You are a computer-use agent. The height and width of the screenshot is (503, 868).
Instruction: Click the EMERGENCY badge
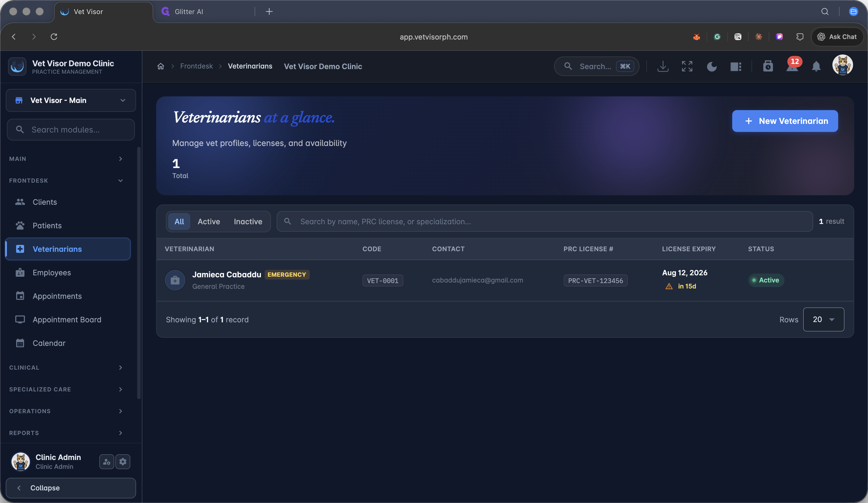click(286, 274)
